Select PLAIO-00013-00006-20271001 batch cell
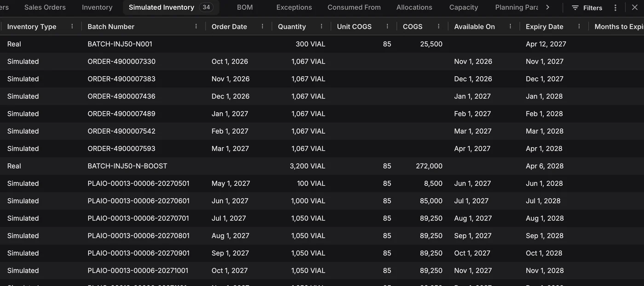 [138, 271]
